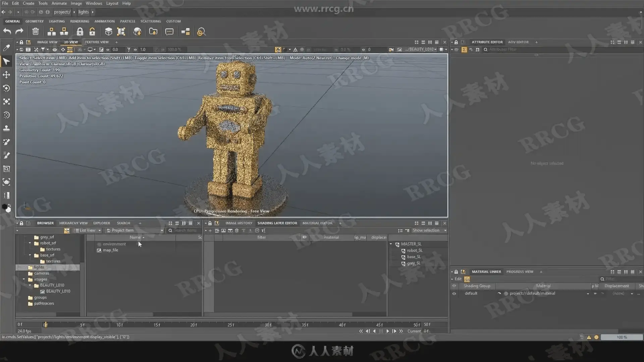Click the Redo arrow icon
This screenshot has height=362, width=644.
click(x=19, y=32)
